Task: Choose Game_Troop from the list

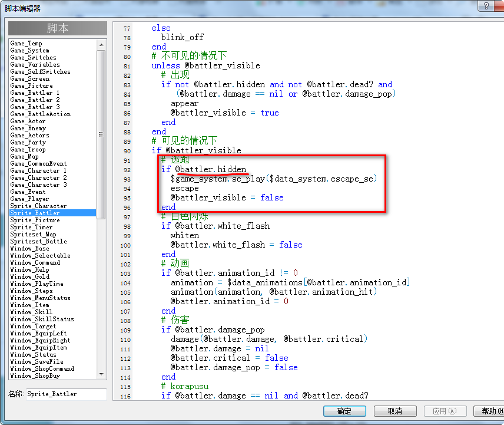Action: pyautogui.click(x=28, y=149)
